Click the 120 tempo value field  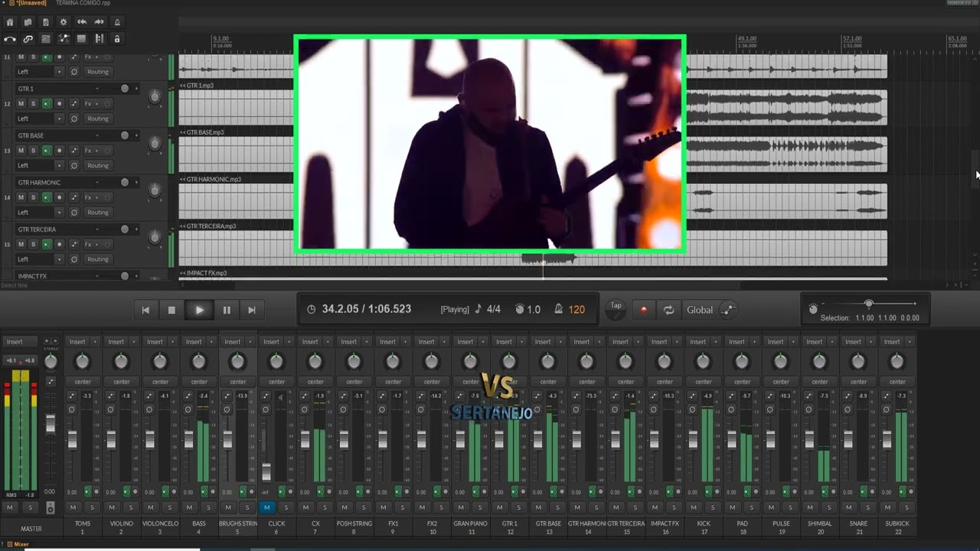pos(577,310)
